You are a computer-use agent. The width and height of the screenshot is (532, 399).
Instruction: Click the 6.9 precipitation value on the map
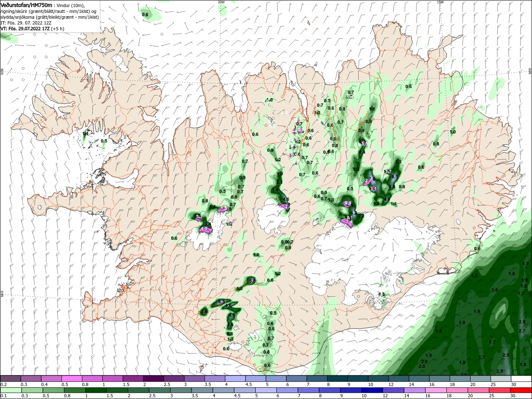coord(348,204)
